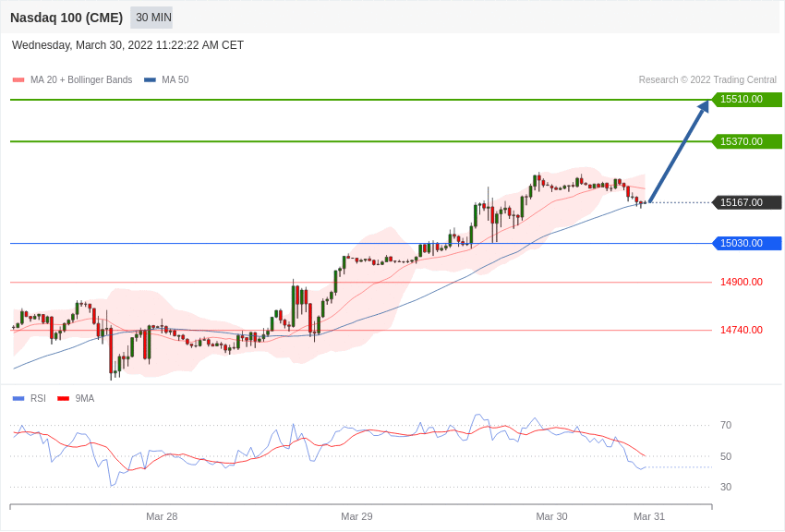
Task: Select the Mar 29 date marker
Action: pos(356,516)
